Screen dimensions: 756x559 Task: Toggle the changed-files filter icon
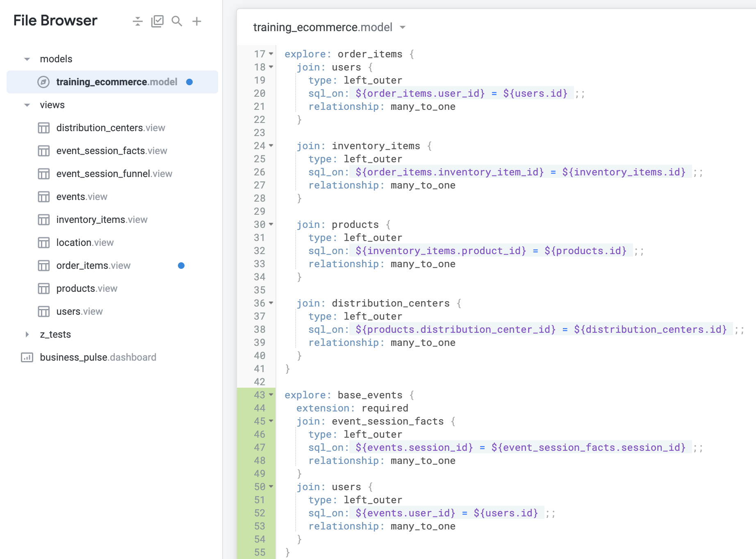[157, 21]
